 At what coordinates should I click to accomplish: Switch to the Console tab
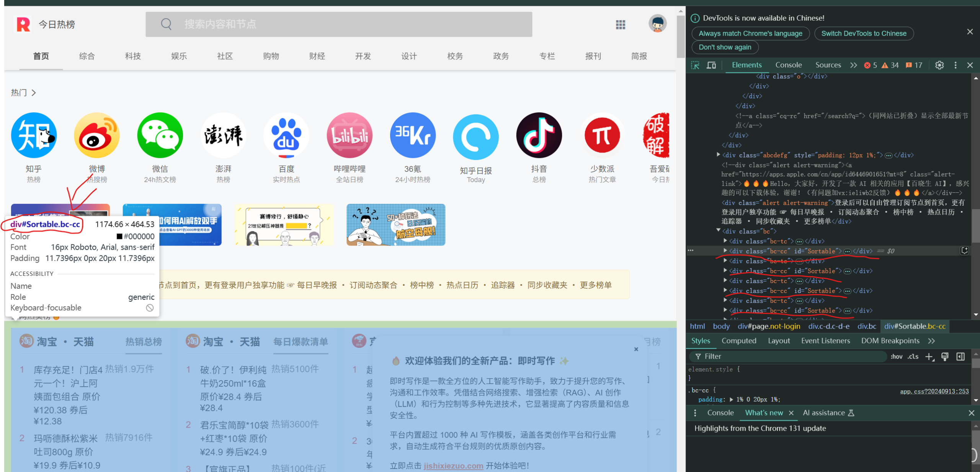coord(788,65)
